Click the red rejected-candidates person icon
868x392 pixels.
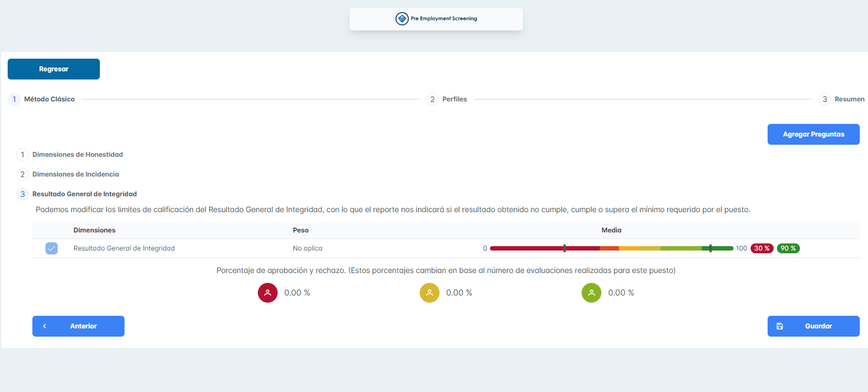[268, 293]
